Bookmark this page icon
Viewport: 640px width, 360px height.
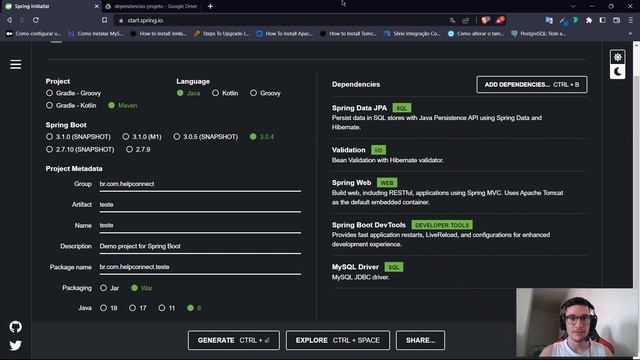(x=104, y=20)
